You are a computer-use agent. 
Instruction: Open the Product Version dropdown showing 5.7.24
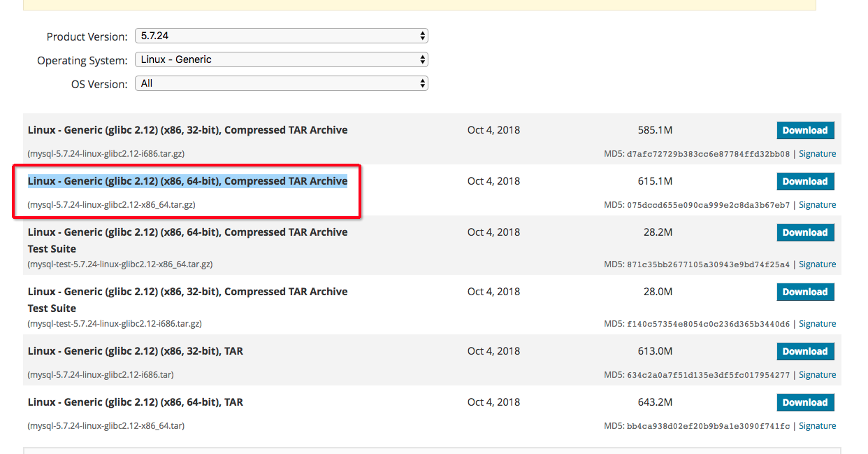(x=281, y=36)
